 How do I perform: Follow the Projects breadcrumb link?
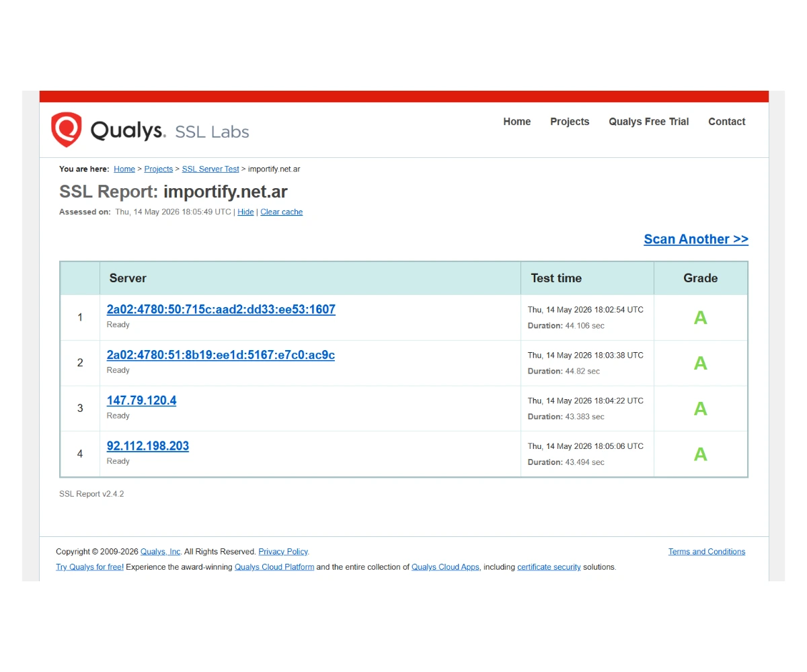coord(159,169)
